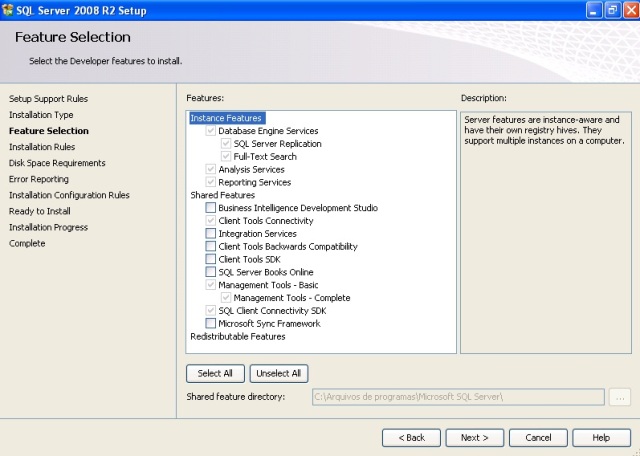This screenshot has width=640, height=456.
Task: Check Microsoft Sync Framework checkbox
Action: (x=211, y=323)
